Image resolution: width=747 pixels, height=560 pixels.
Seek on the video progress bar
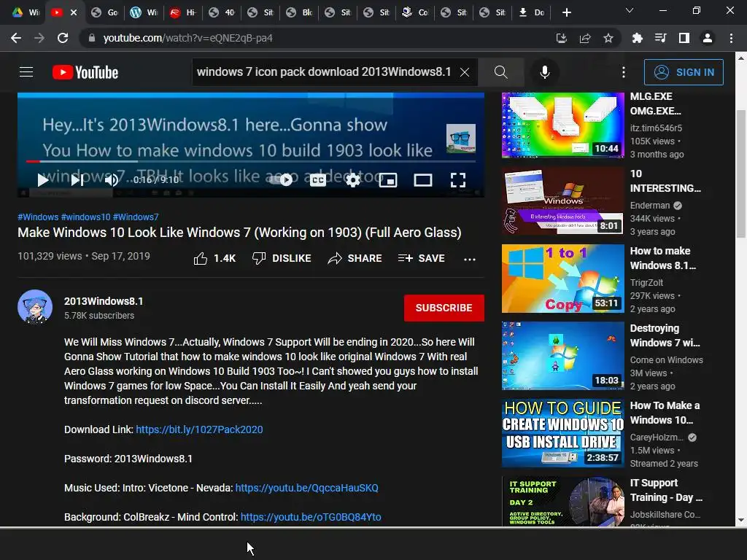[x=251, y=161]
